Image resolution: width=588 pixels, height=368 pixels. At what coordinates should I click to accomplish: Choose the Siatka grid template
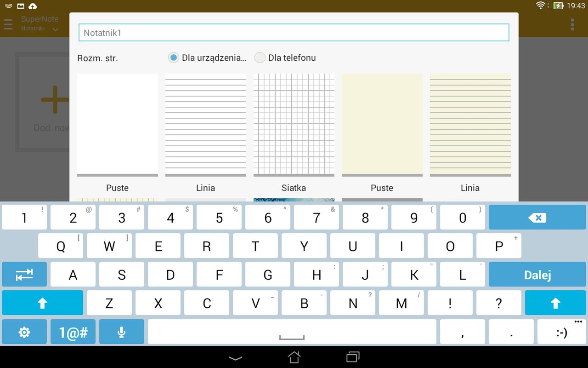(x=294, y=125)
